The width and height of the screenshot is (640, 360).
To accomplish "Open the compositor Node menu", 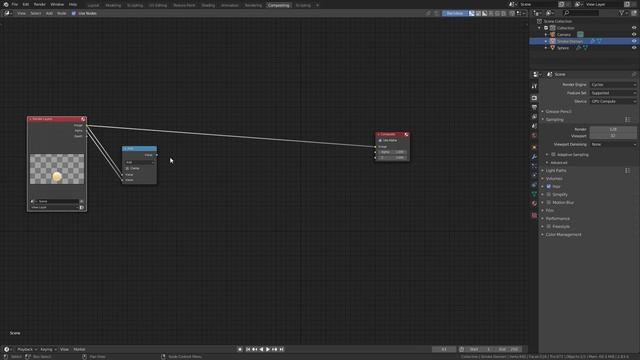I will click(62, 13).
